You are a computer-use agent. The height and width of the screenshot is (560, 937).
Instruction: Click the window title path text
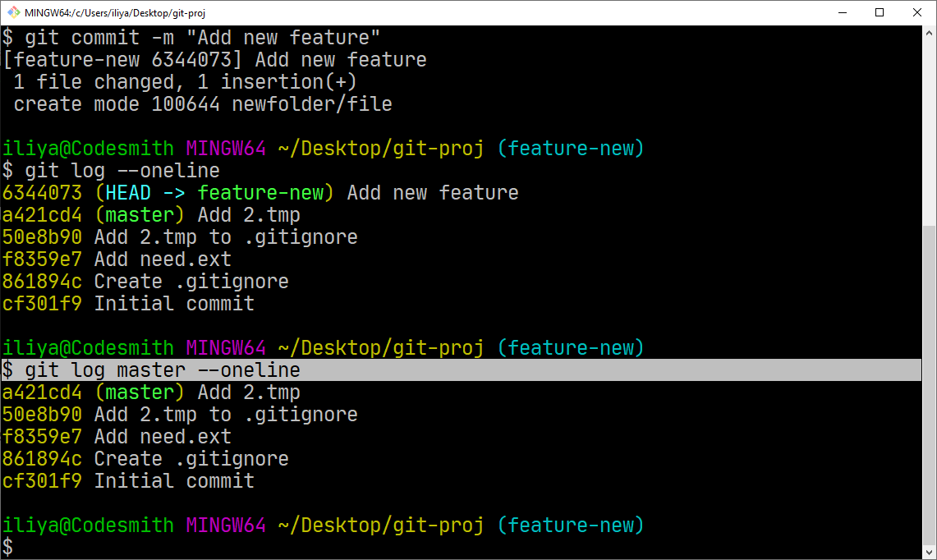(115, 12)
